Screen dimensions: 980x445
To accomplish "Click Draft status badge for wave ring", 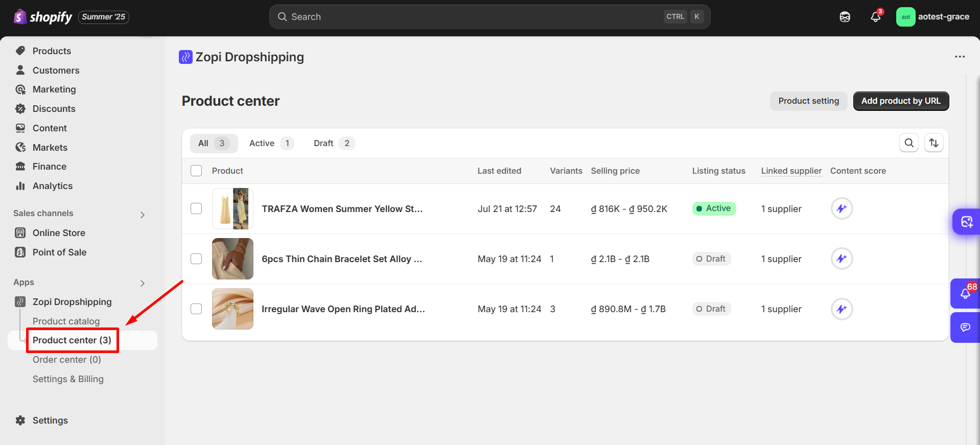I will tap(711, 309).
